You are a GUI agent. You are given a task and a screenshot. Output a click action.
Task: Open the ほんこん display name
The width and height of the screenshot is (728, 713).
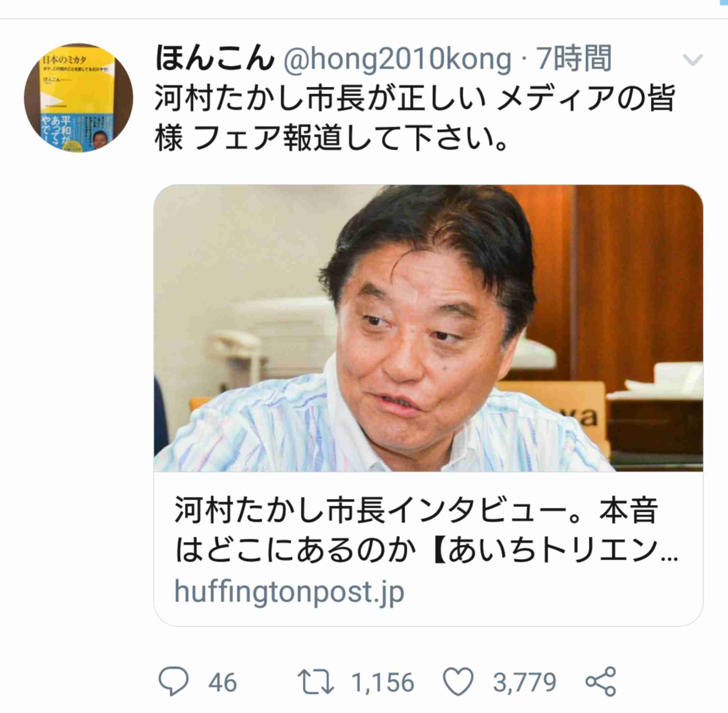(214, 58)
